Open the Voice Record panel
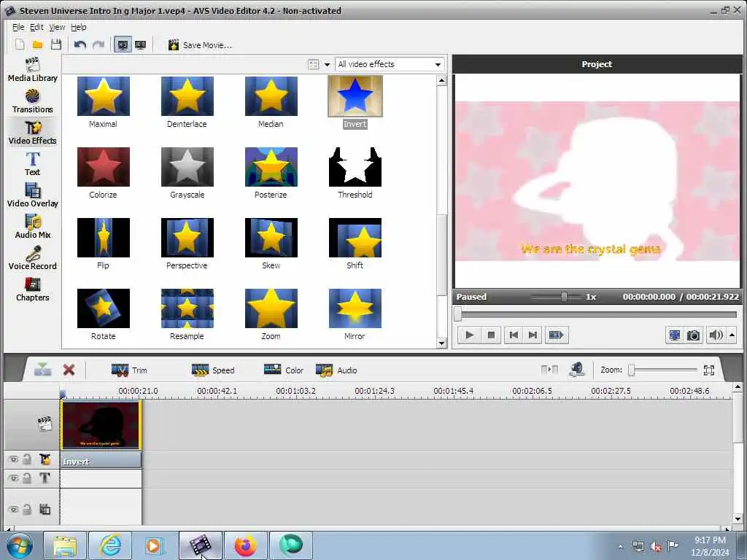 (x=32, y=258)
